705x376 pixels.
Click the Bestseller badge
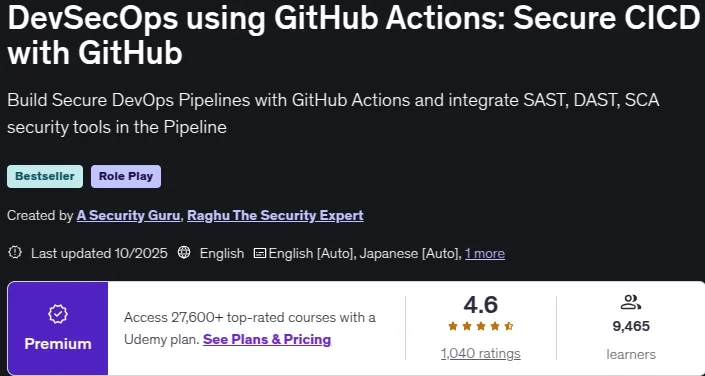(x=45, y=176)
